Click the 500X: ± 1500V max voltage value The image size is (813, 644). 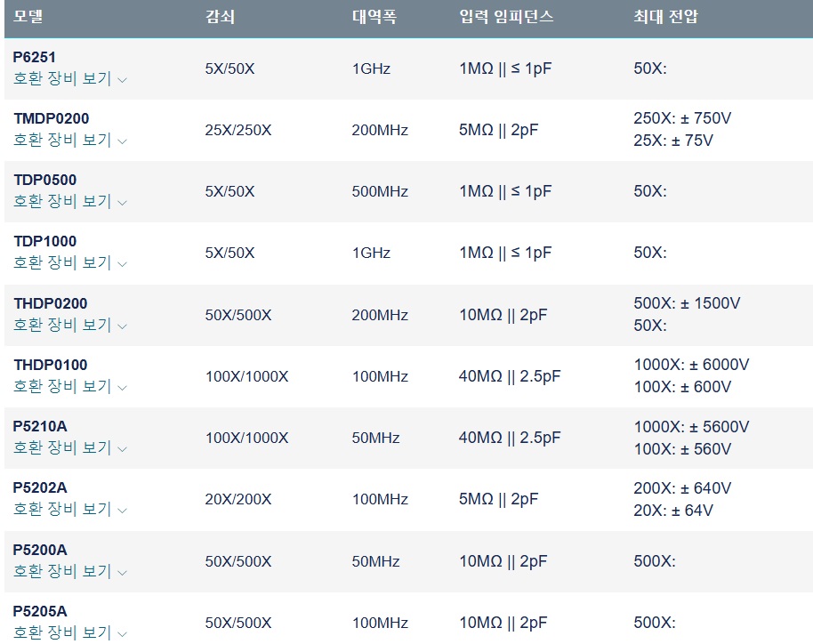pos(687,303)
